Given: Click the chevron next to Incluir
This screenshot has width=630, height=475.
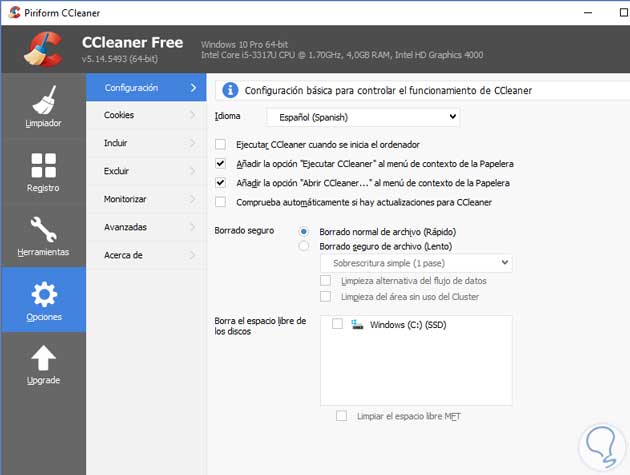Looking at the screenshot, I should coord(192,143).
